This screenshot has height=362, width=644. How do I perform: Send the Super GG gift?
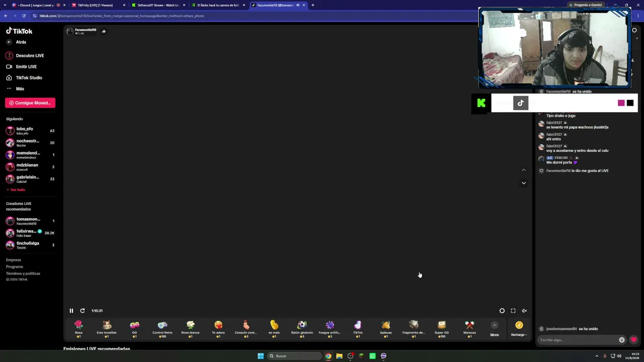point(442,328)
